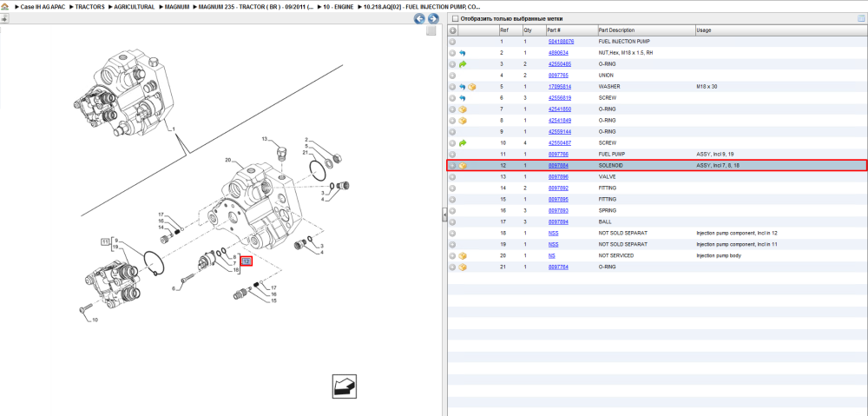
Task: Click the box icon in NOT SERVICED row
Action: (x=463, y=256)
